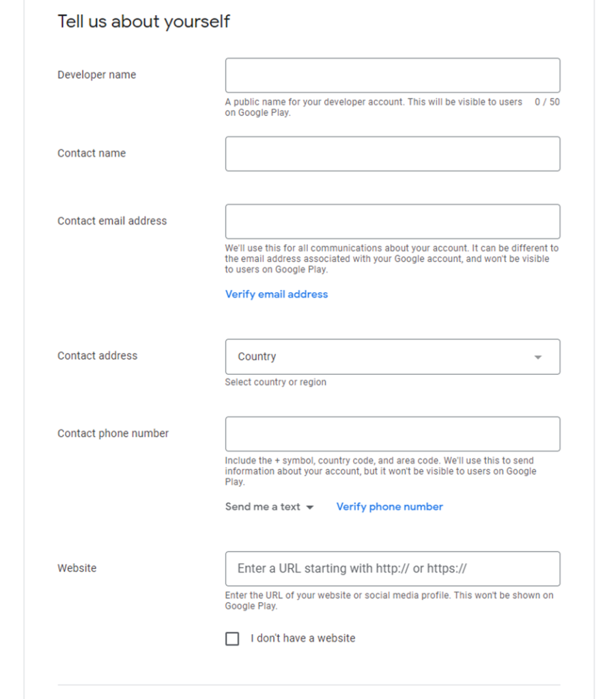This screenshot has width=616, height=699.
Task: Click the Contact phone number label
Action: (113, 433)
